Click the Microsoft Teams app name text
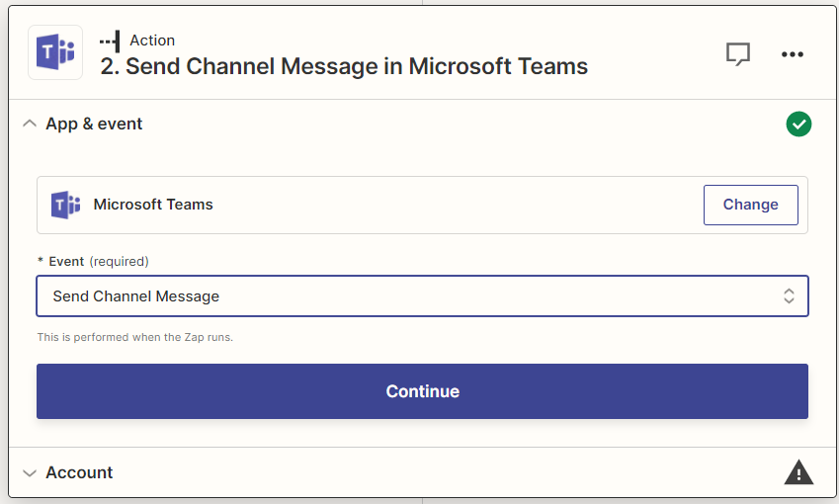Screen dimensions: 839x504 pyautogui.click(x=153, y=205)
